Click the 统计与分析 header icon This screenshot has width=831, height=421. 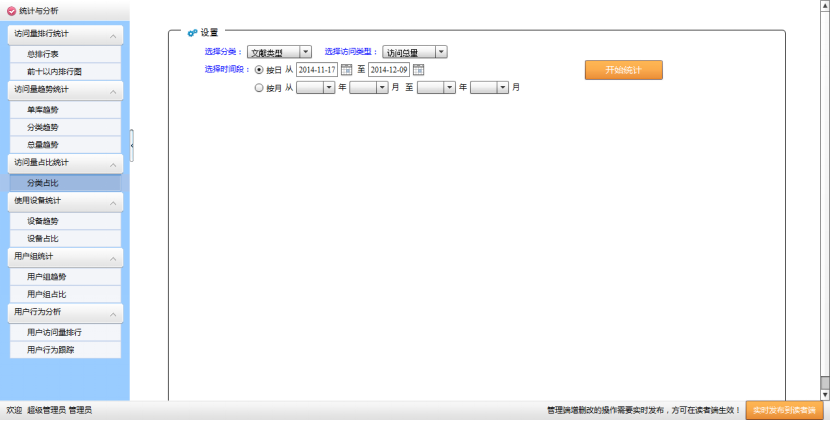pos(11,10)
